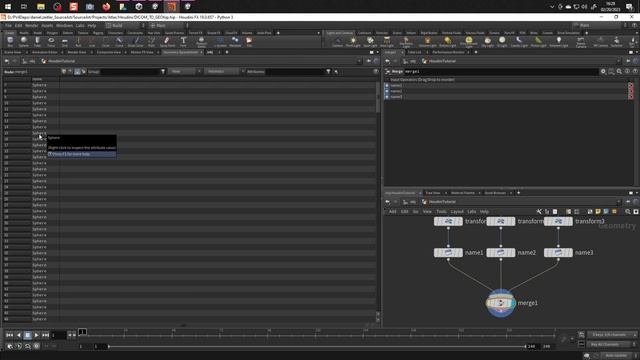Screen dimensions: 640x360
Task: Expand the network editor path dropdown arrow
Action: [x=618, y=202]
